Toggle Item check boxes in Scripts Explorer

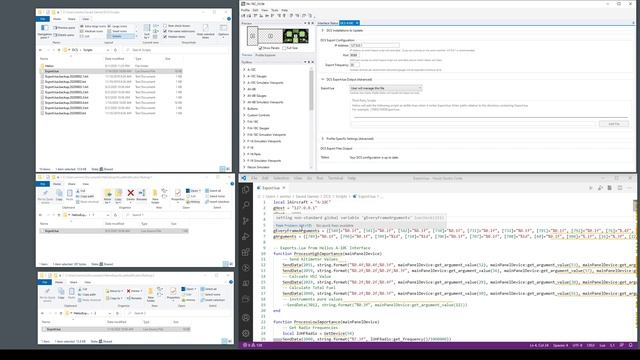pos(165,26)
